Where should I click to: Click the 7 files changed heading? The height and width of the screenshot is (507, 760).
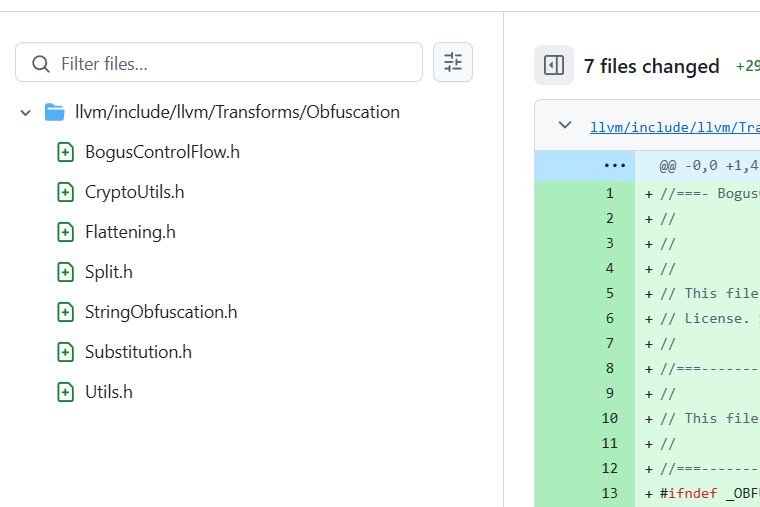(652, 66)
